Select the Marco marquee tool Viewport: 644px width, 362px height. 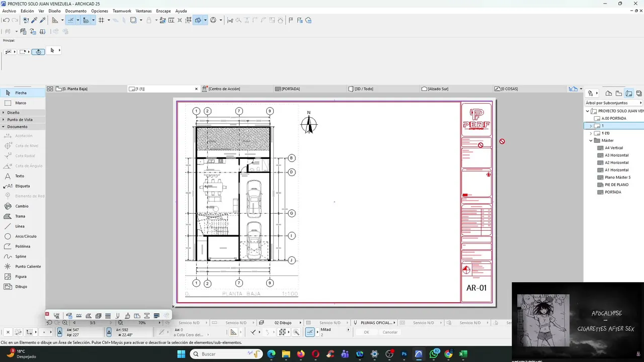tap(23, 103)
